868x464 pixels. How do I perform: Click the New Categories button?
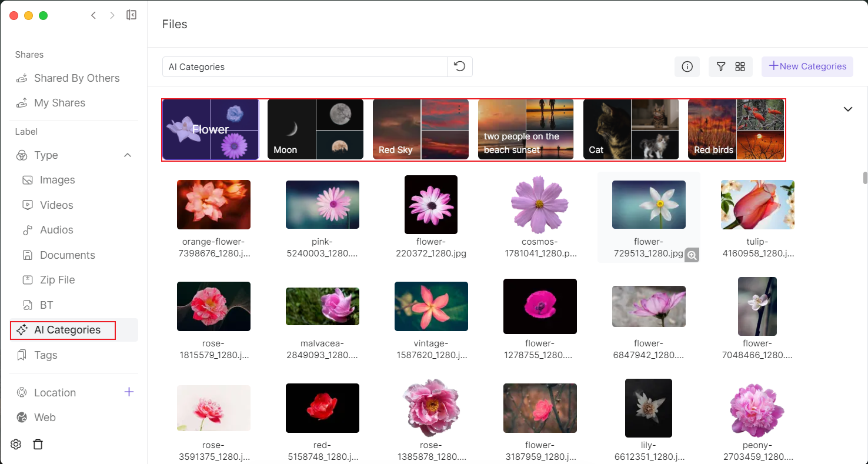coord(807,66)
